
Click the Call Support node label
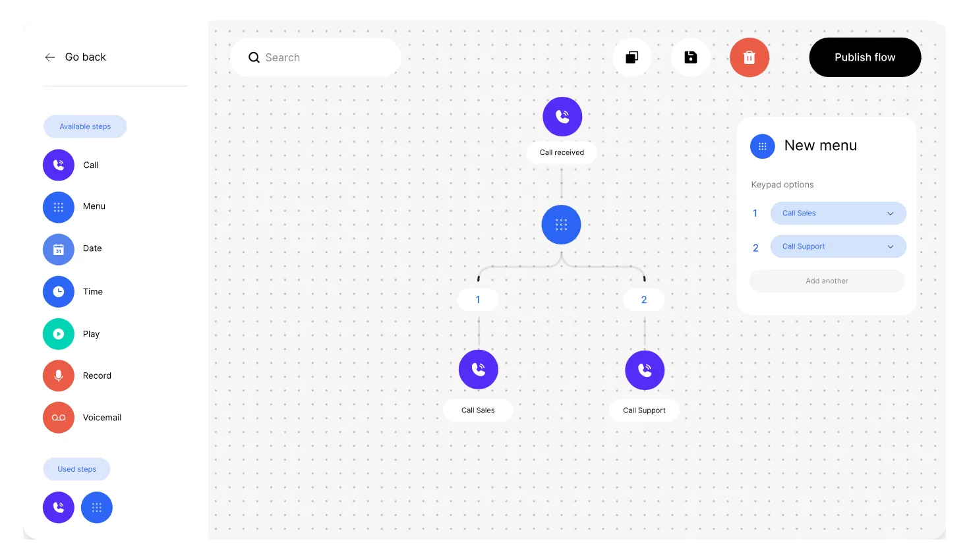(644, 410)
